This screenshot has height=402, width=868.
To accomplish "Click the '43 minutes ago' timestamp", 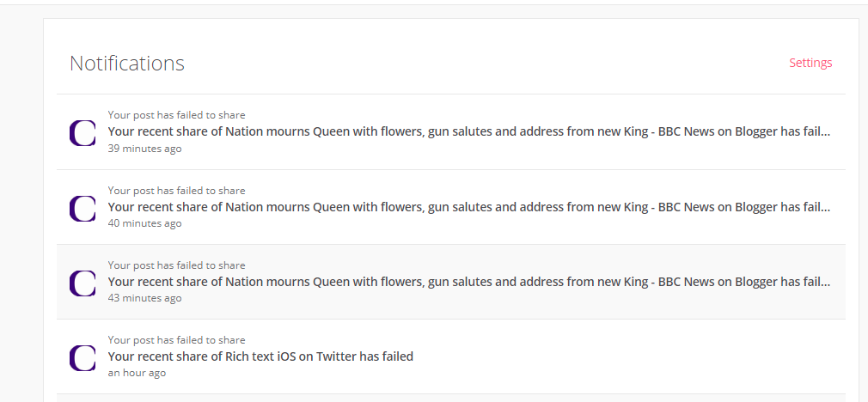I will click(x=144, y=298).
